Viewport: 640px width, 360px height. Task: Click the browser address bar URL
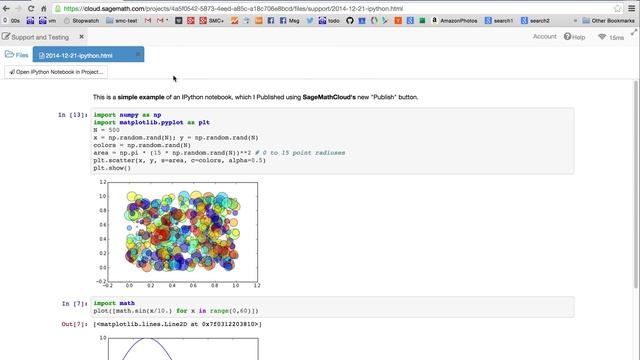(x=233, y=9)
